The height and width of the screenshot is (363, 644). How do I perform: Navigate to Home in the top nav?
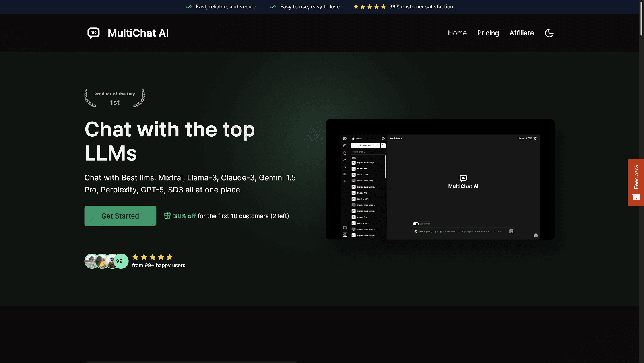(457, 33)
